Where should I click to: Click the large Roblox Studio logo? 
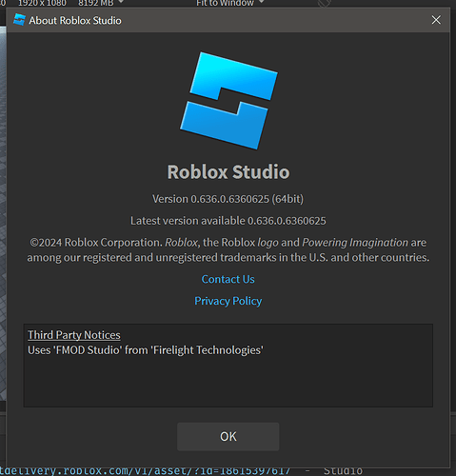tap(228, 101)
